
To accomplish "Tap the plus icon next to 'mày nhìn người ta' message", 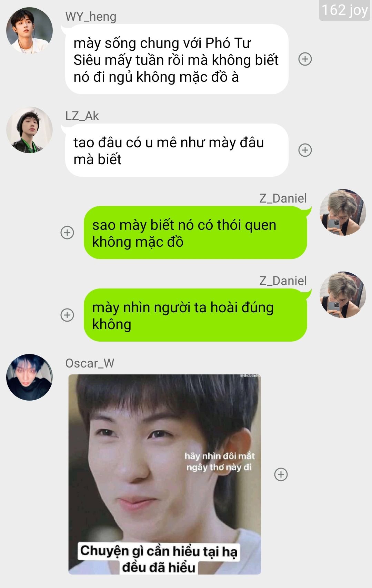I will 67,315.
